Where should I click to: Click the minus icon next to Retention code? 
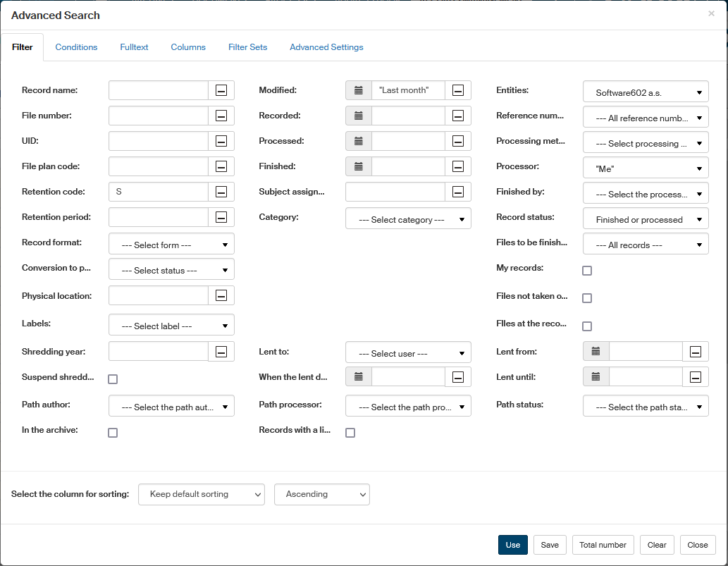click(221, 192)
